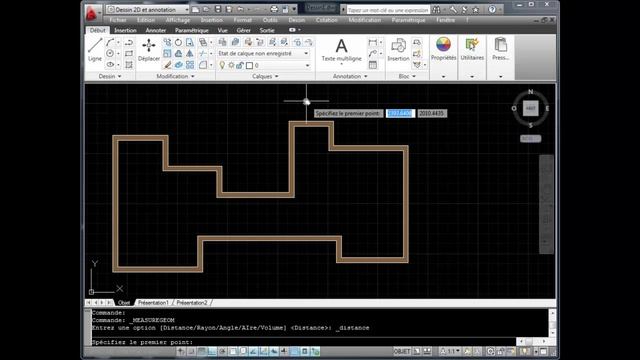Click the Insertion block button
Image resolution: width=640 pixels, height=360 pixels.
398,50
